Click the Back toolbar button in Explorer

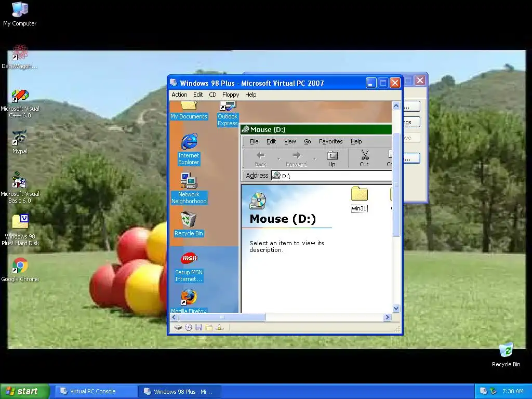(x=261, y=159)
